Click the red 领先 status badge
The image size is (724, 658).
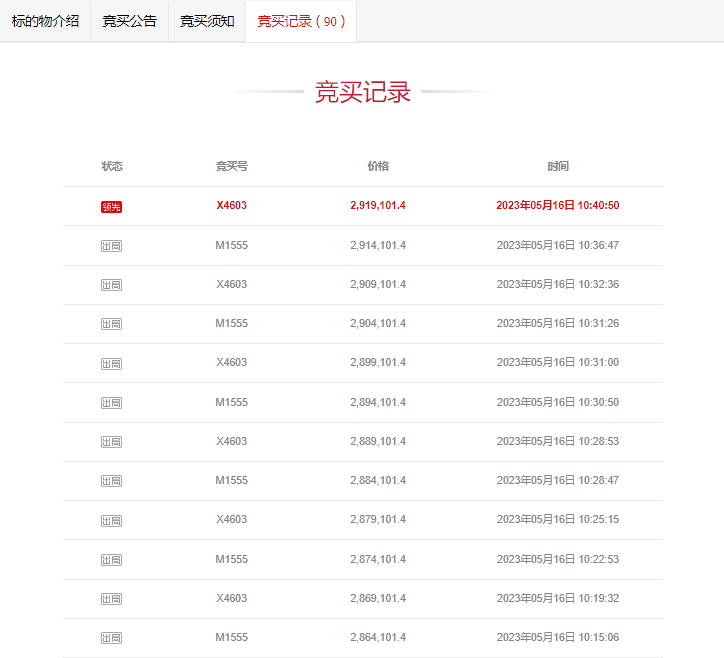pyautogui.click(x=111, y=207)
